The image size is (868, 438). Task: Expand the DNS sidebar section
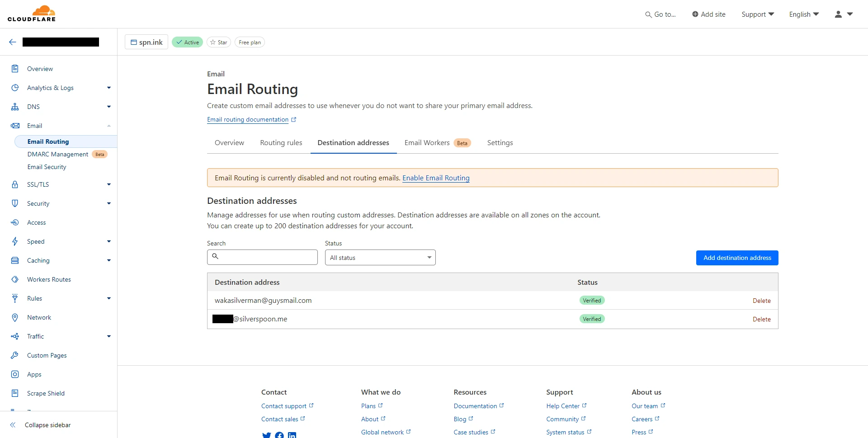coord(108,107)
